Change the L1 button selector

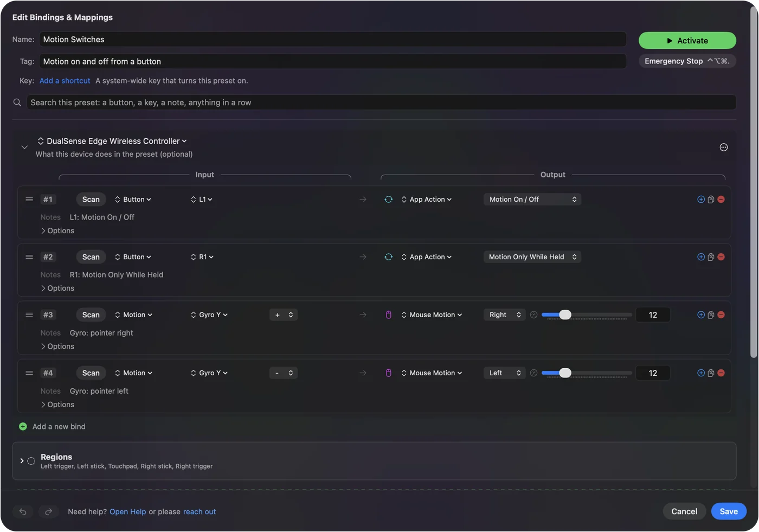tap(202, 200)
